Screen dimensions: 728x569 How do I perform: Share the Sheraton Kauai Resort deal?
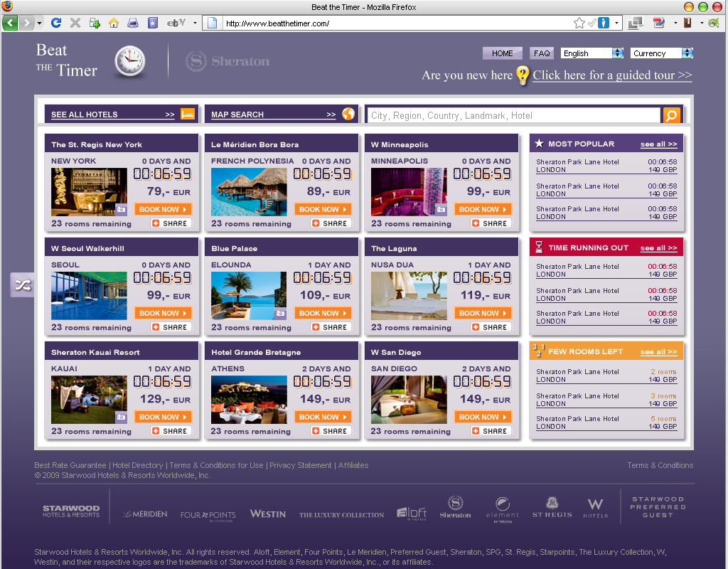(170, 431)
